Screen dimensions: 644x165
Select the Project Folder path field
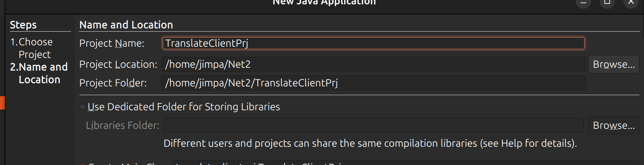coord(373,83)
